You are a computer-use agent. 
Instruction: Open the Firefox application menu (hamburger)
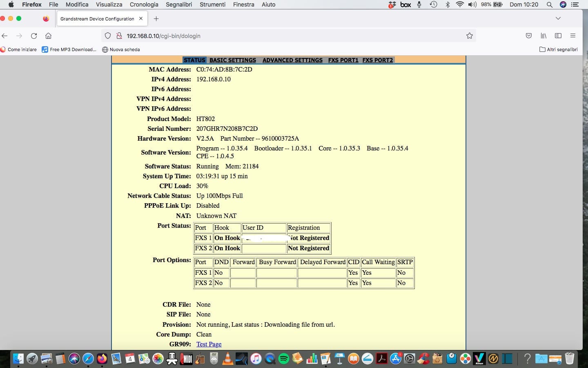click(x=573, y=36)
